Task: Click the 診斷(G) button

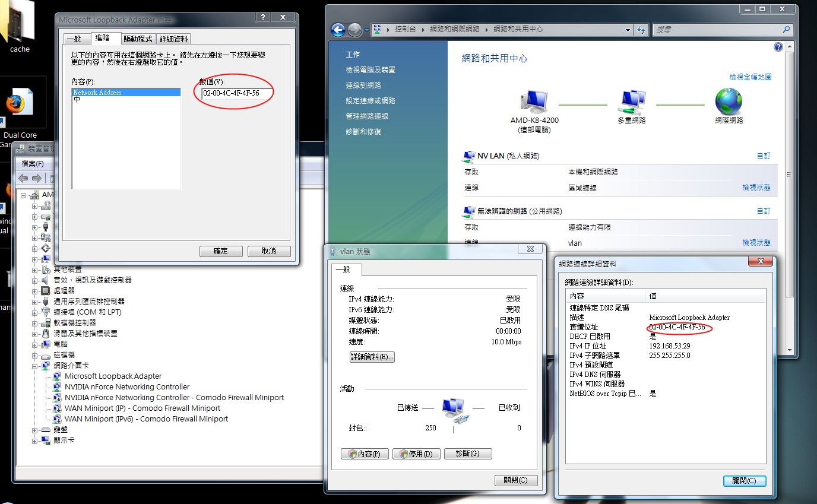Action: click(468, 454)
